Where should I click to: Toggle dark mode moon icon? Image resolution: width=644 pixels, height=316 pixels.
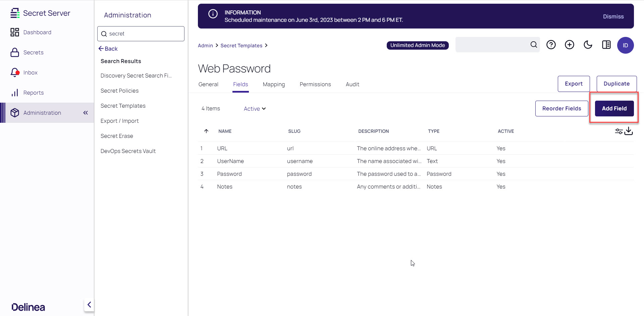(x=588, y=45)
